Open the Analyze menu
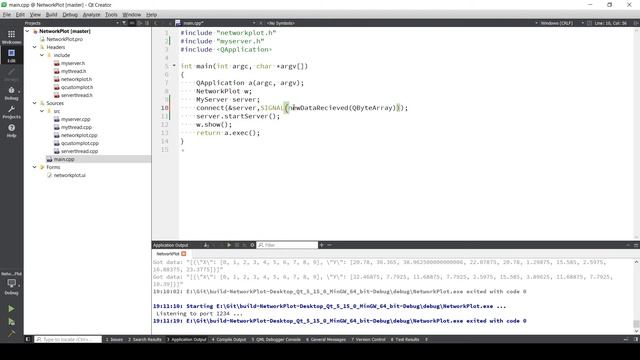The width and height of the screenshot is (640, 360). pyautogui.click(x=91, y=15)
